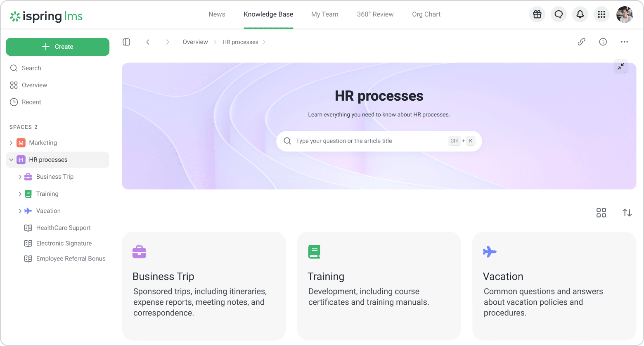Open the apps grid menu
The height and width of the screenshot is (346, 644).
pos(601,14)
